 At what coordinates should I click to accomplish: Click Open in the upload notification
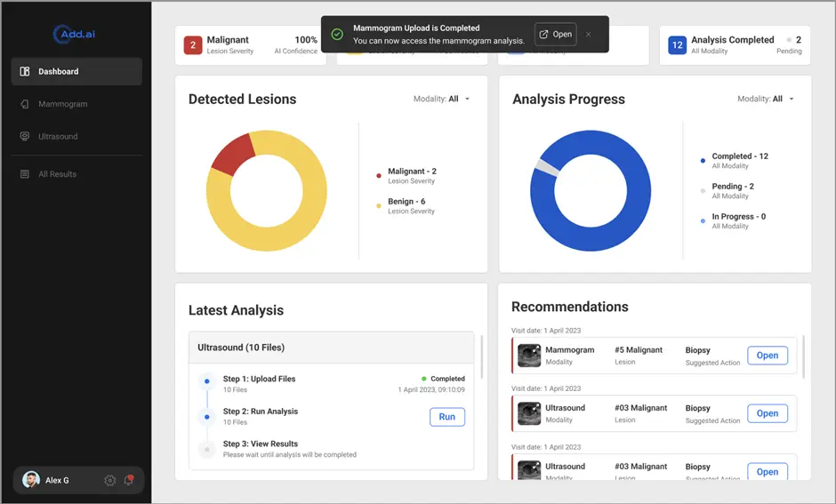[555, 35]
